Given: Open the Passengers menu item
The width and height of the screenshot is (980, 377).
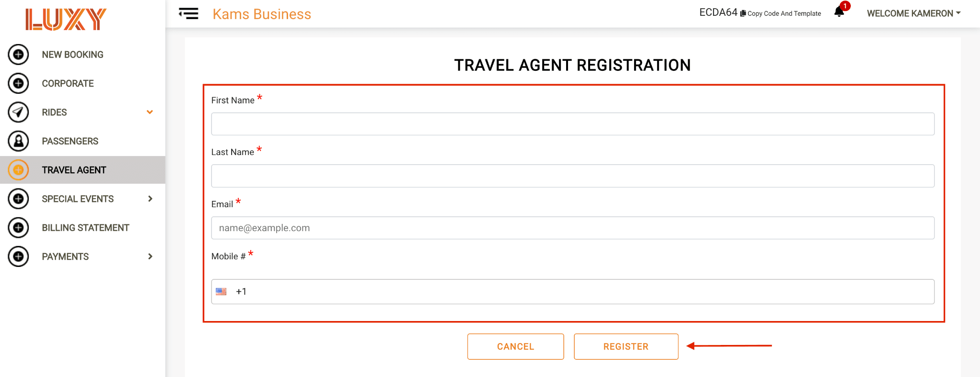Looking at the screenshot, I should click(70, 141).
